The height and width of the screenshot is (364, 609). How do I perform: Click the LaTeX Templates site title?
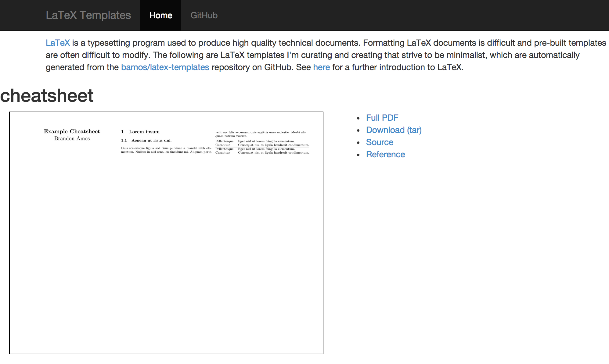[88, 15]
